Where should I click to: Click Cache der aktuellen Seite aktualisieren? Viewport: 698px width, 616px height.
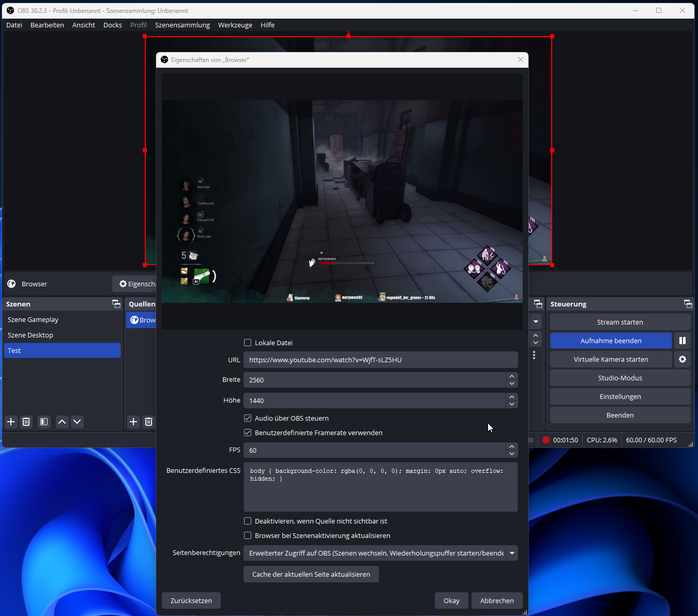[x=311, y=574]
